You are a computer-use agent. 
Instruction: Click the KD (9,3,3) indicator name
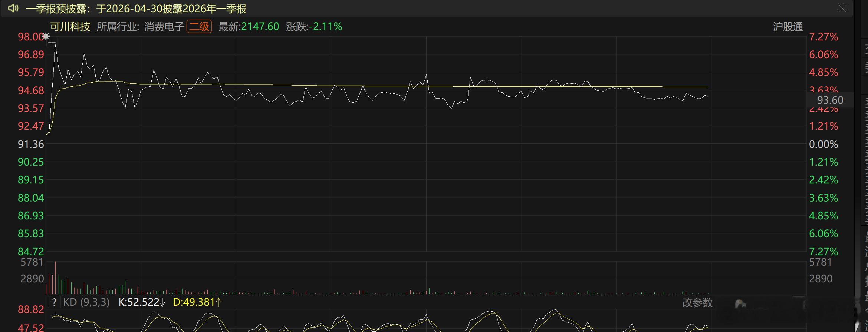point(86,302)
